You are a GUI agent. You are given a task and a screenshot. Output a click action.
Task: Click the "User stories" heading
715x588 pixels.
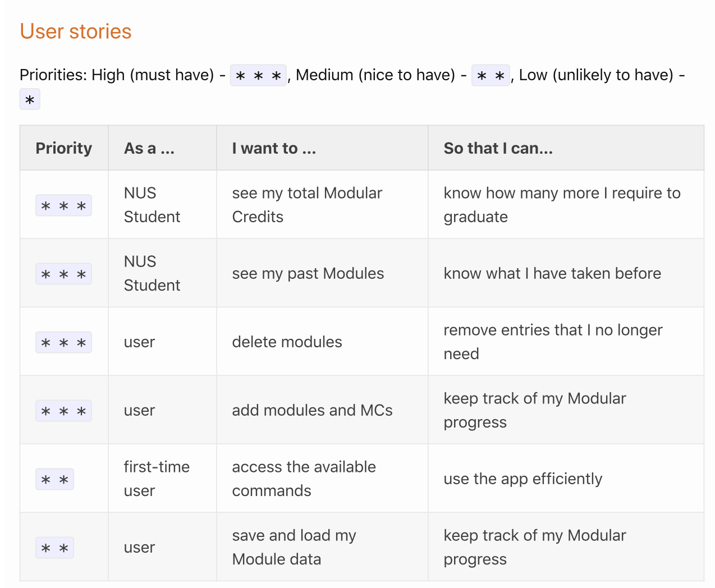coord(76,31)
